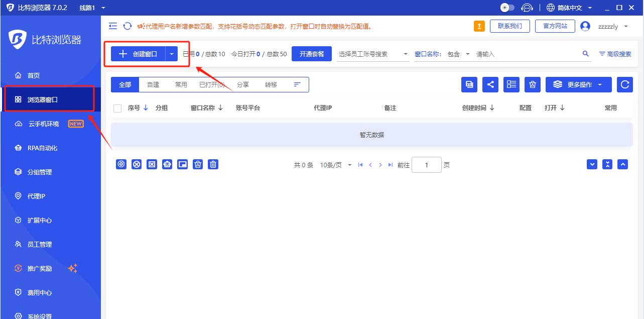This screenshot has height=319, width=644.
Task: Click the collapse-all double chevron button
Action: 607,164
